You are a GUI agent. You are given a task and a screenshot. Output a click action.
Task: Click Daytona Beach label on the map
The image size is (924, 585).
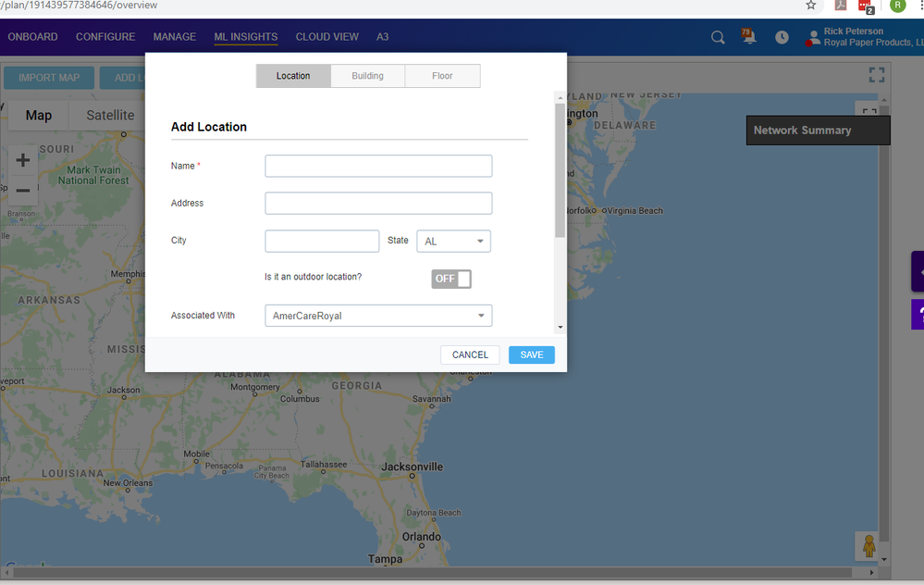[x=434, y=513]
